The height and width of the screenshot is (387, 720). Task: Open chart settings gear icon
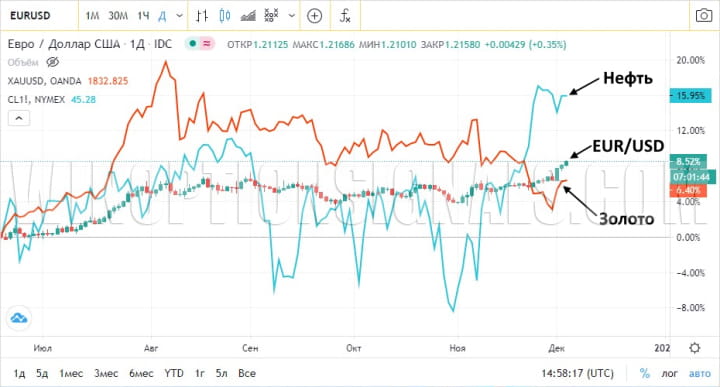click(x=695, y=348)
